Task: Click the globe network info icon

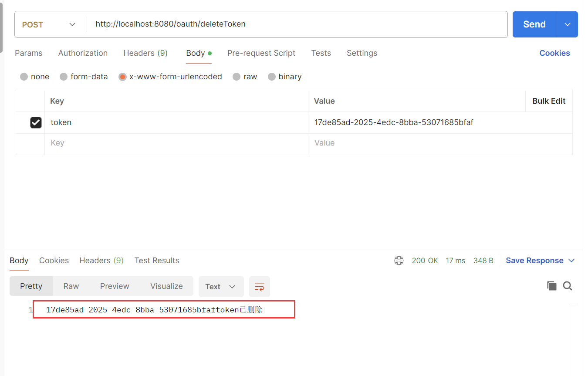Action: coord(399,261)
